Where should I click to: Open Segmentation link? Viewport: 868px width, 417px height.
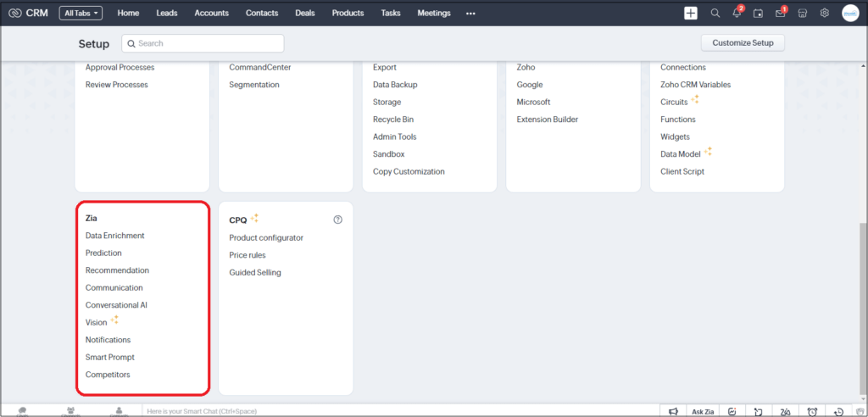(254, 85)
